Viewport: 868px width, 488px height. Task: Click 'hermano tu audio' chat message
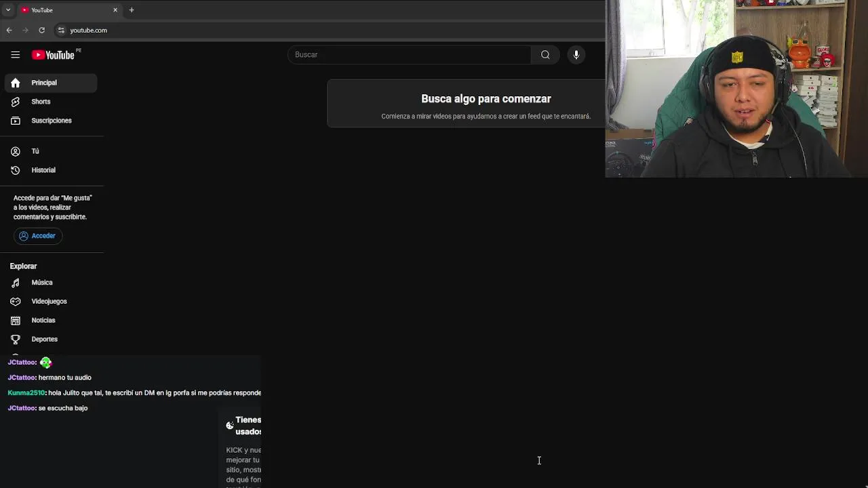tap(65, 378)
